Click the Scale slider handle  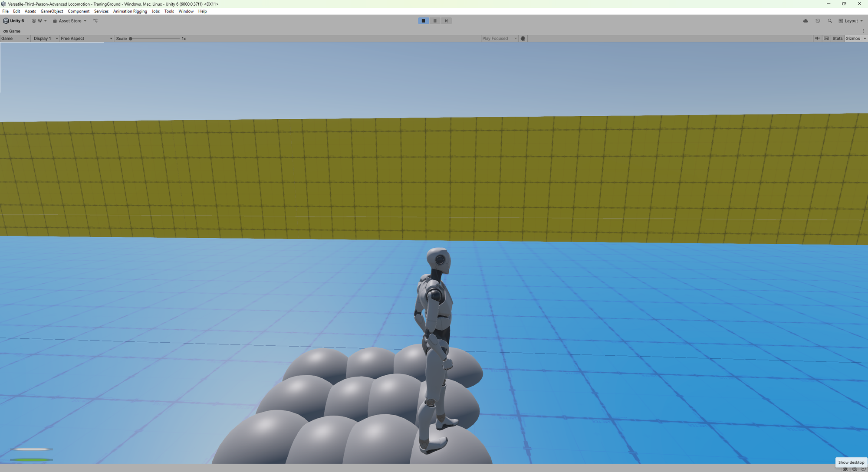point(130,39)
